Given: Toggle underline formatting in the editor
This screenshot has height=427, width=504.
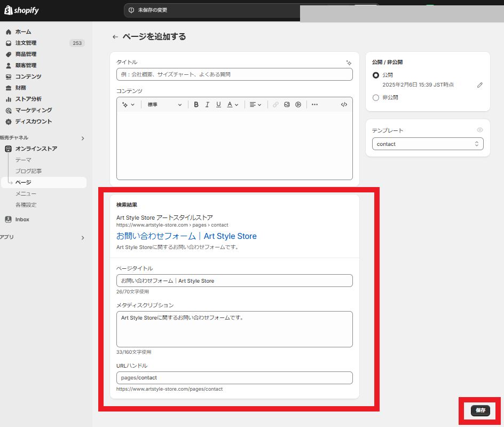Looking at the screenshot, I should tap(218, 105).
